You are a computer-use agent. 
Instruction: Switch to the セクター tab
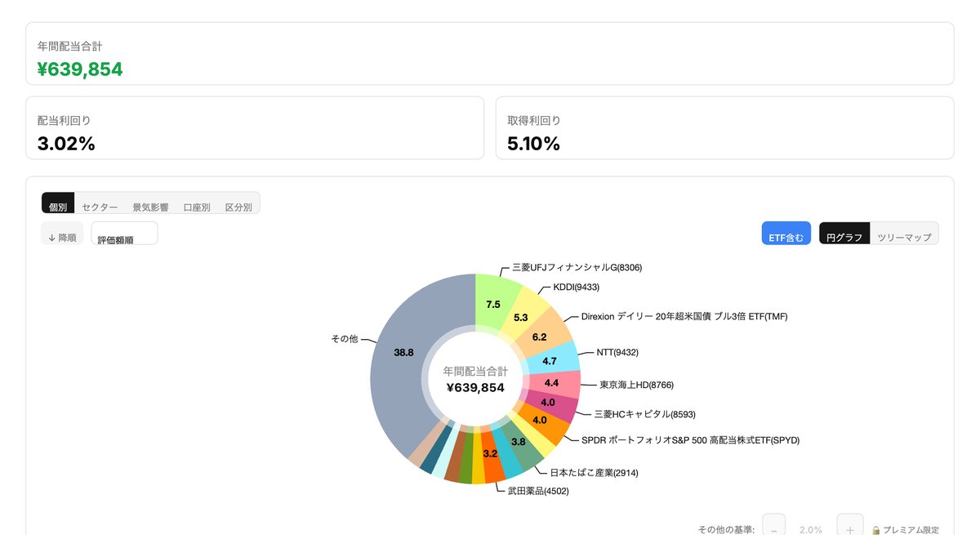pos(100,207)
